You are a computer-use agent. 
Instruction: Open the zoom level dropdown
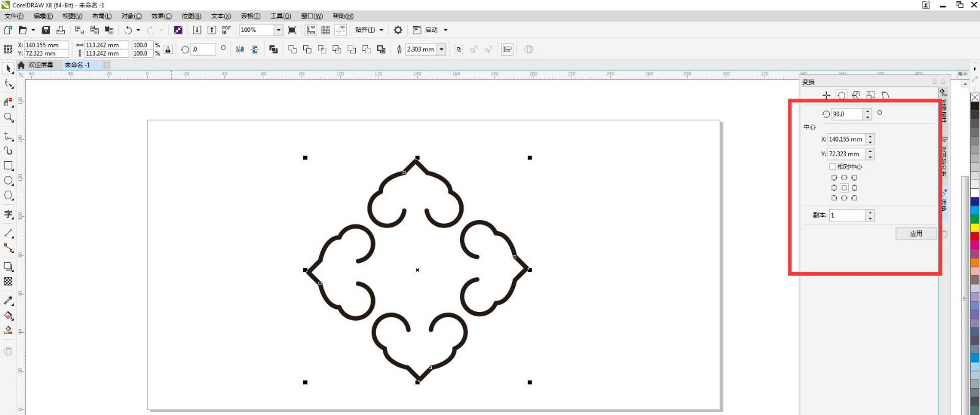point(278,30)
